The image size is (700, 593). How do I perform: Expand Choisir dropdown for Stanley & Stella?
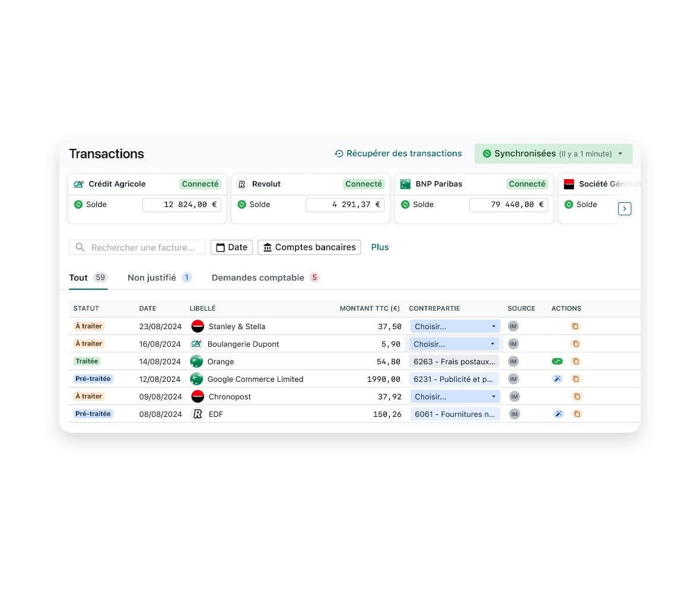(454, 326)
